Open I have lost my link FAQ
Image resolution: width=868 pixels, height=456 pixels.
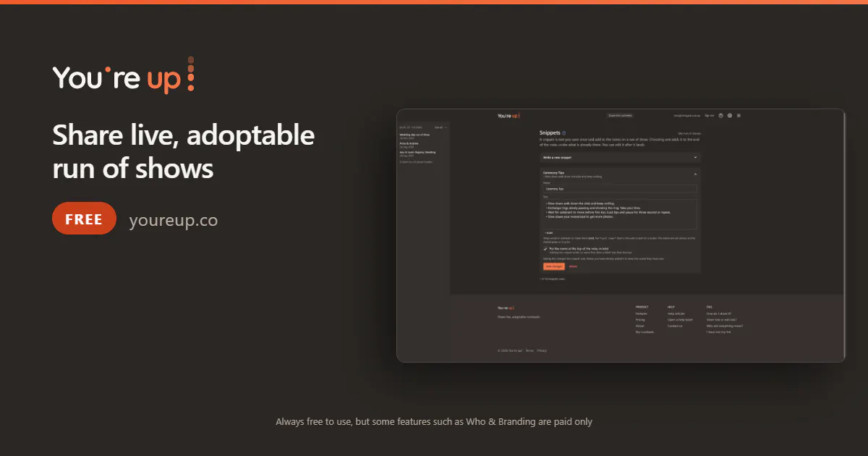tap(719, 332)
